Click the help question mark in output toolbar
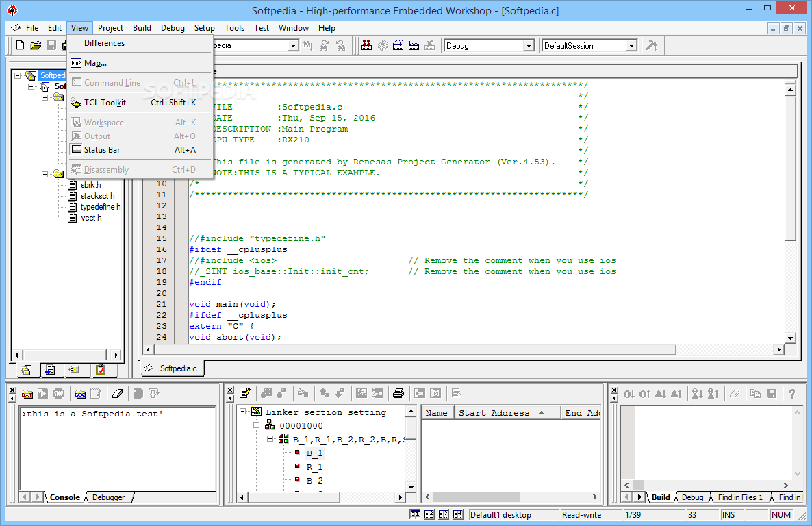The height and width of the screenshot is (526, 812). click(x=792, y=394)
